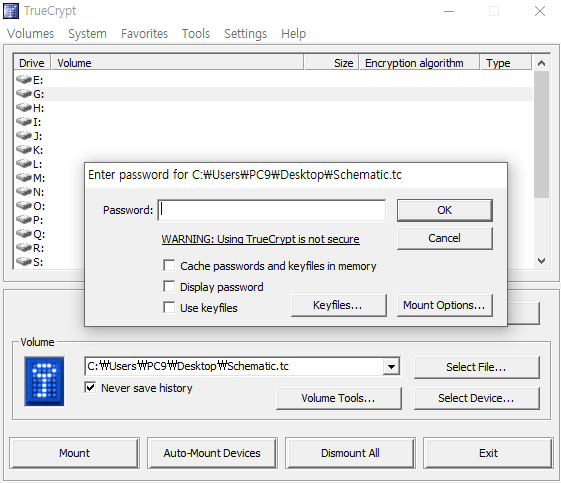This screenshot has height=483, width=561.
Task: Click Select Device... button
Action: tap(477, 398)
